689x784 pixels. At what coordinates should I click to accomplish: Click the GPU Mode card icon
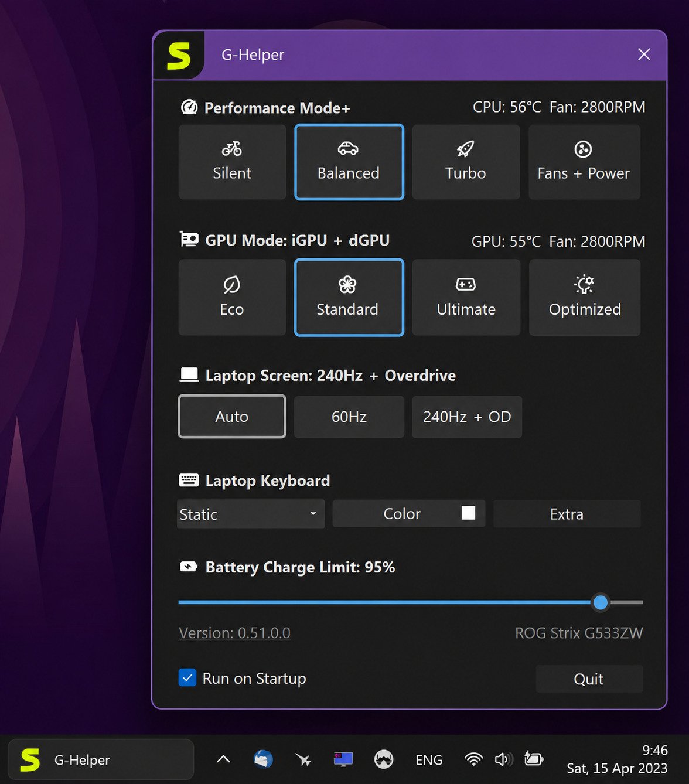point(189,239)
